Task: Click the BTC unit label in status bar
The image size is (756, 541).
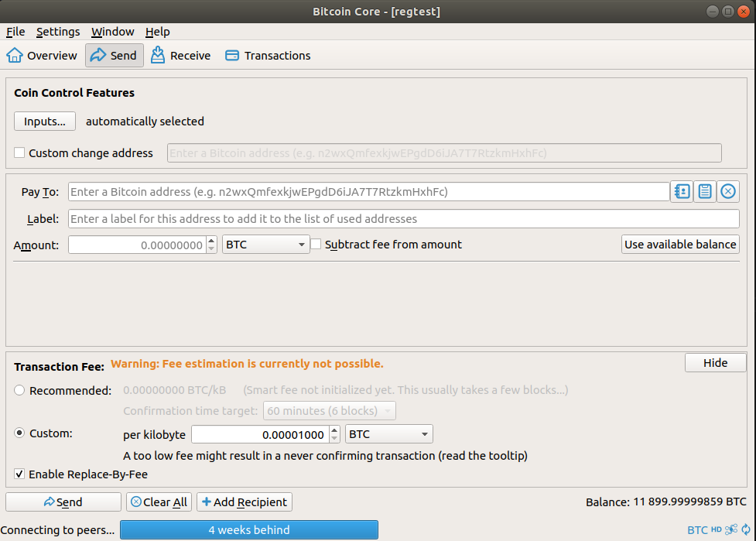Action: [697, 530]
